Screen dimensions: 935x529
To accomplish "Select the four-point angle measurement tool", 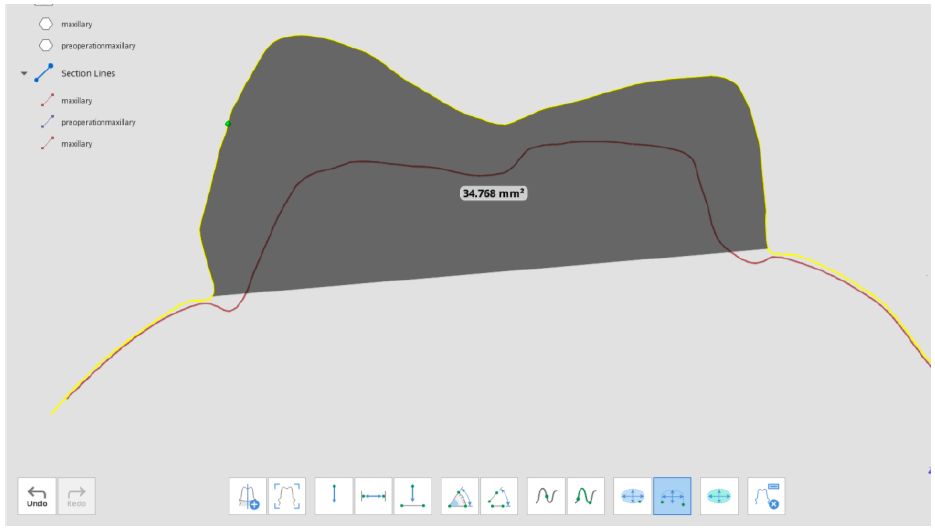I will coord(499,496).
